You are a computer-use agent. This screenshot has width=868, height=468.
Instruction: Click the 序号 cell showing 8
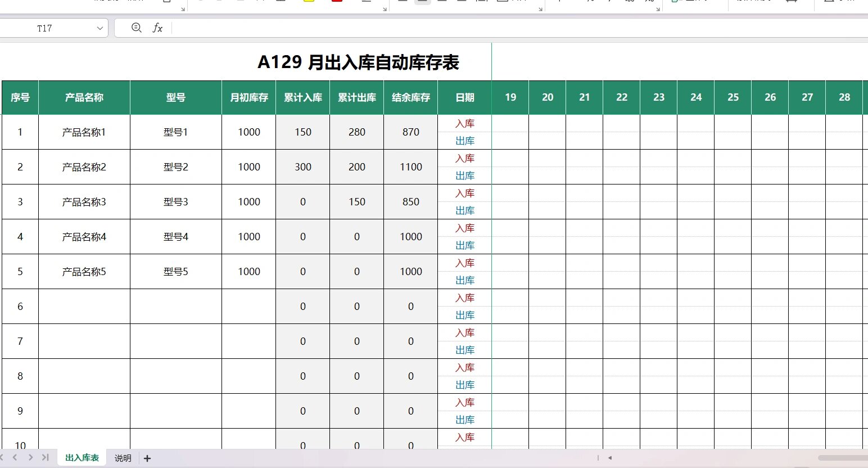[x=20, y=376]
